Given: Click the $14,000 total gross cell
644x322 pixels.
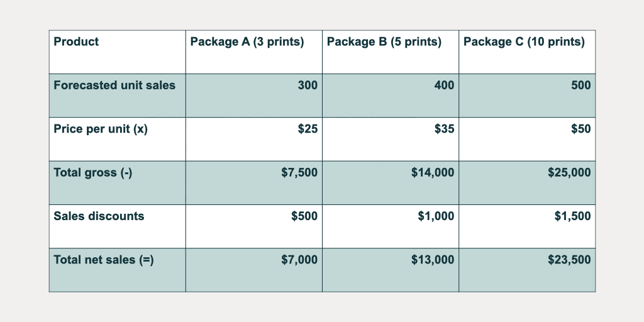Looking at the screenshot, I should (433, 172).
